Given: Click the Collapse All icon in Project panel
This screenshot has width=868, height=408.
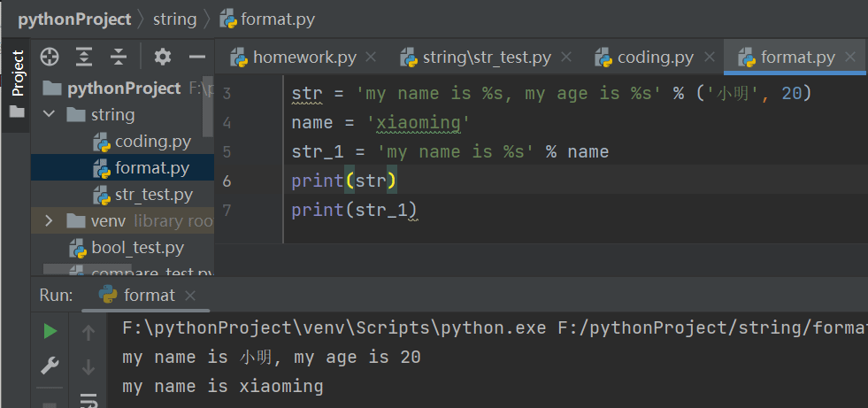Looking at the screenshot, I should (x=119, y=58).
